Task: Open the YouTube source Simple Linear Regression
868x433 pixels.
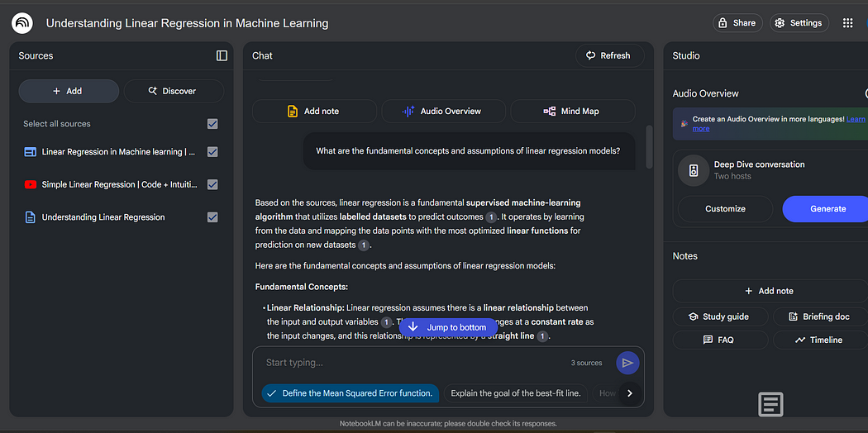Action: tap(118, 184)
